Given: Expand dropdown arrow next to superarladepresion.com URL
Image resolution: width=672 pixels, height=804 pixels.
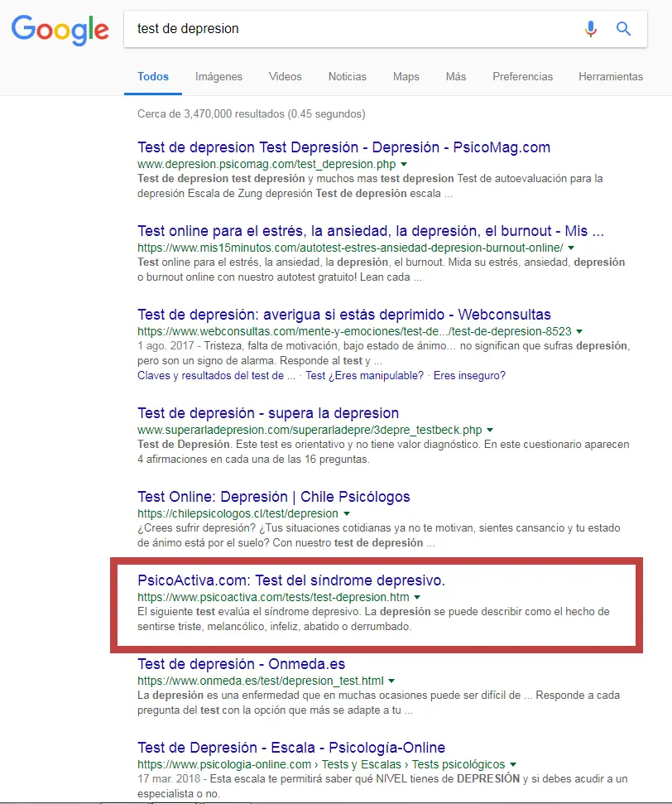Looking at the screenshot, I should coord(490,430).
